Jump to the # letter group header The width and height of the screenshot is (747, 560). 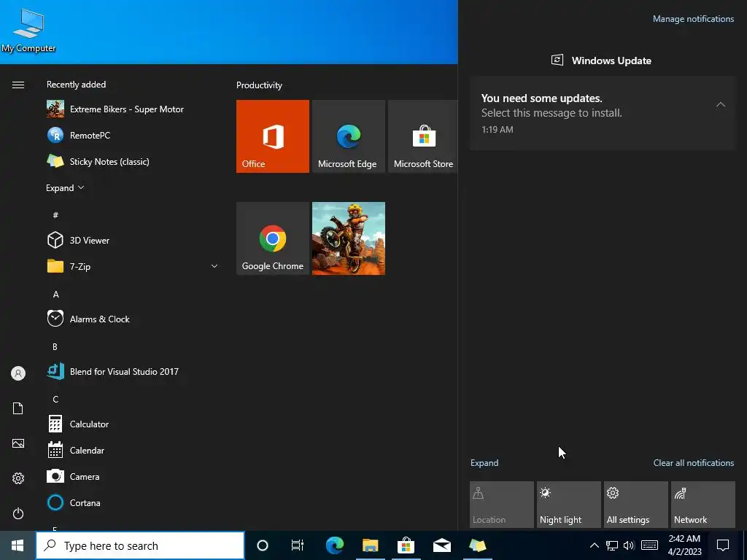point(55,215)
